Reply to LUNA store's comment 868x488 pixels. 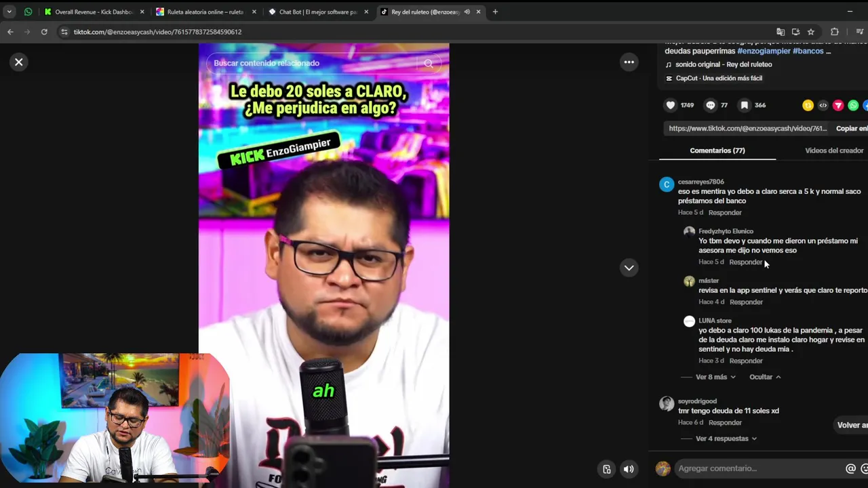point(746,361)
